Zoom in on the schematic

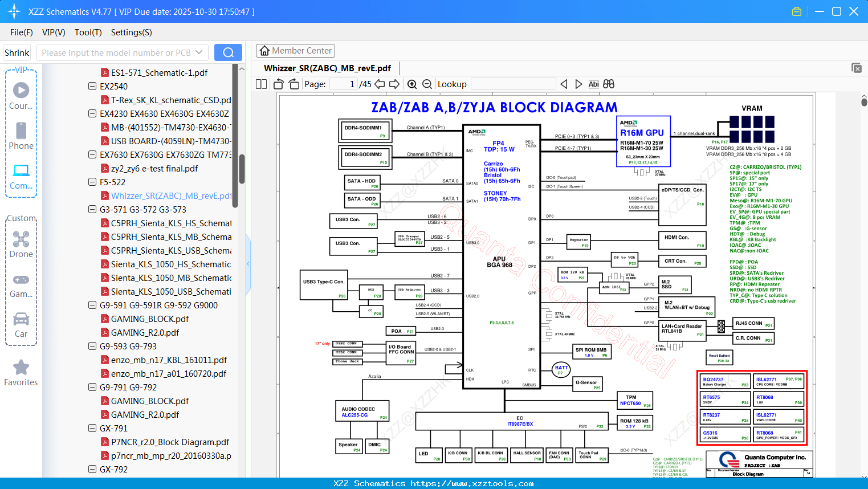coord(412,84)
